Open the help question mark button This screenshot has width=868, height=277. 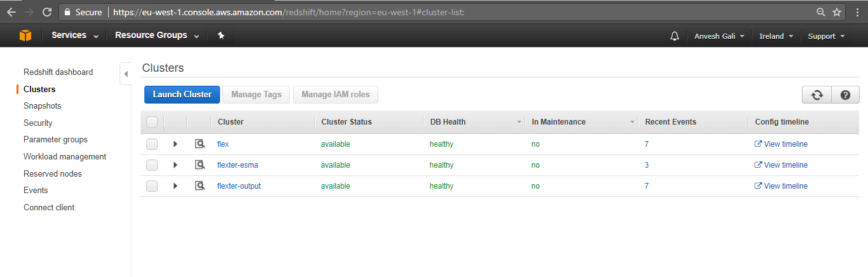click(845, 95)
